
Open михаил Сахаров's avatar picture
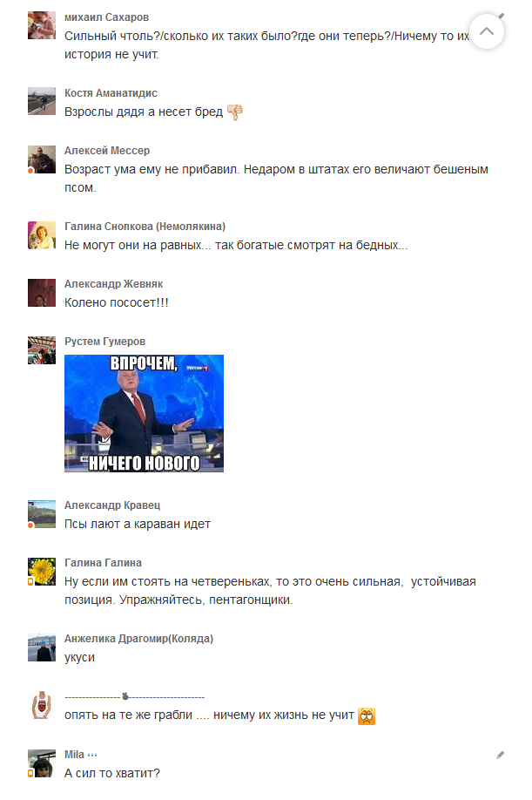point(41,25)
